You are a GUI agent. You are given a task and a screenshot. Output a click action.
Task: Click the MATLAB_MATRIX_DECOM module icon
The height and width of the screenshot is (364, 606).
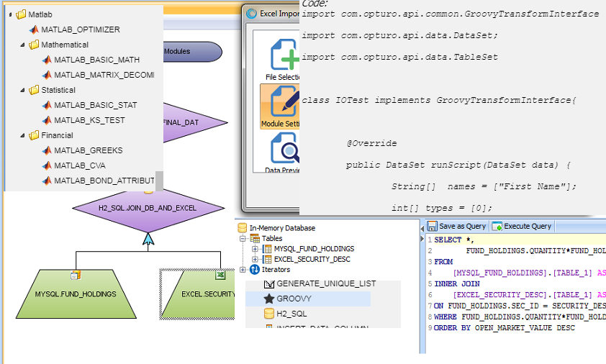click(x=47, y=75)
